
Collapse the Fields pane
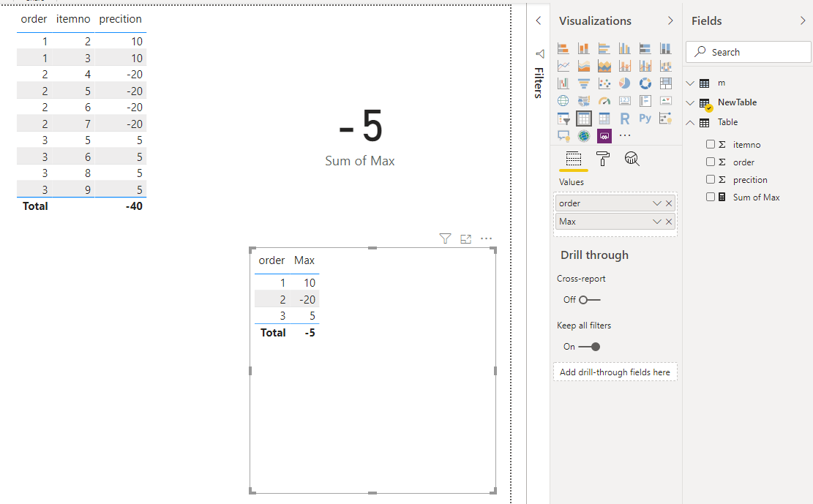(x=803, y=20)
